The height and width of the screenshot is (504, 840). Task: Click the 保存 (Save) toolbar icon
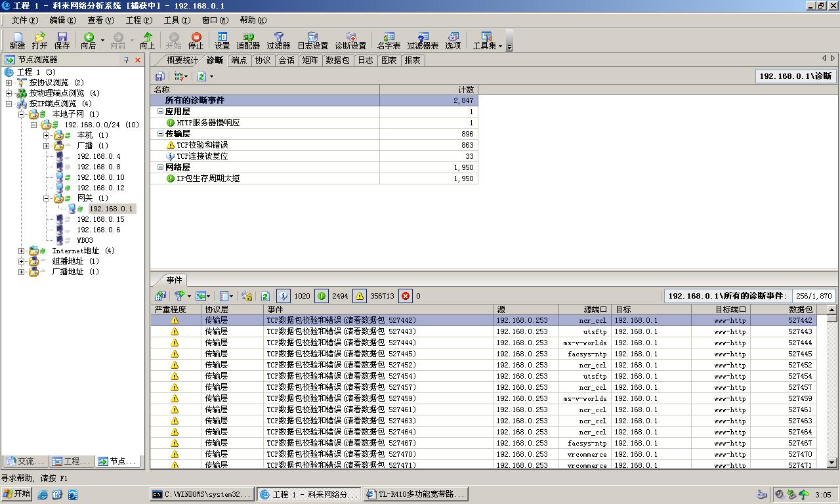click(62, 41)
